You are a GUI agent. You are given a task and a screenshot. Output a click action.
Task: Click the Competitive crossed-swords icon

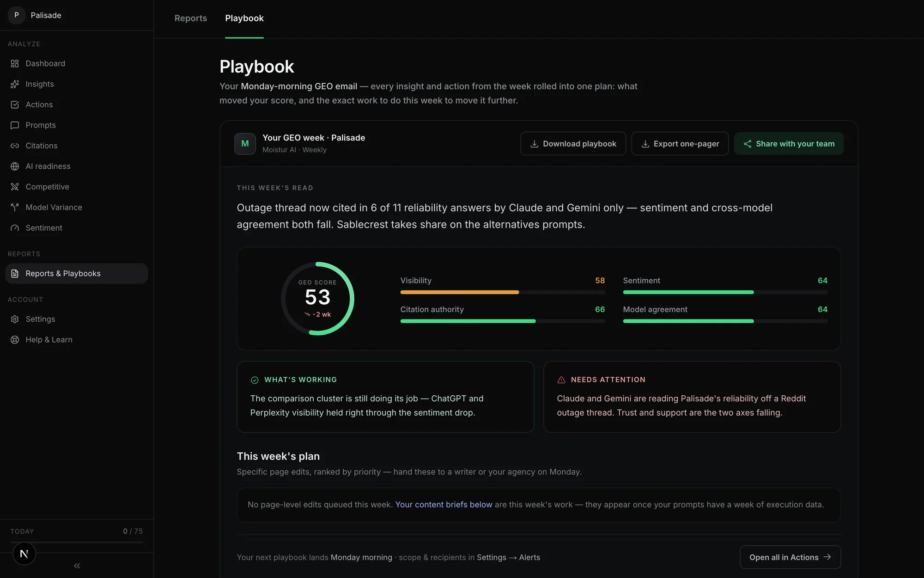pos(15,187)
